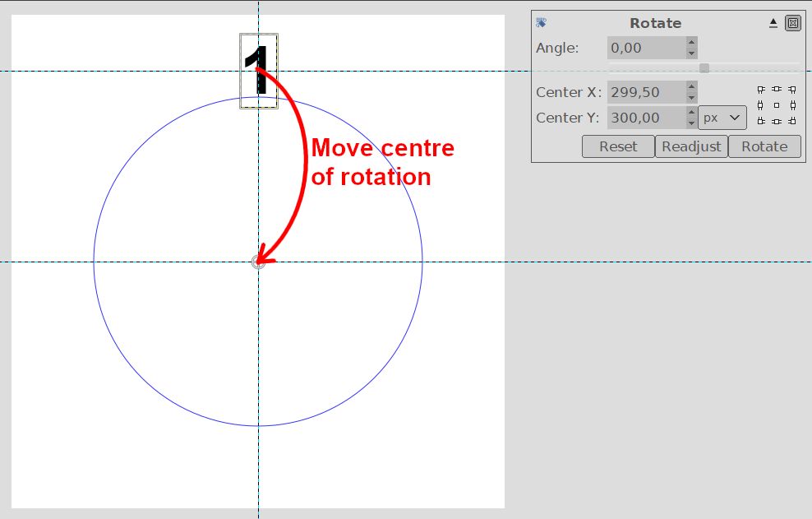This screenshot has height=519, width=812.
Task: Roll up the Rotate dialog with the triangle icon
Action: (x=773, y=23)
